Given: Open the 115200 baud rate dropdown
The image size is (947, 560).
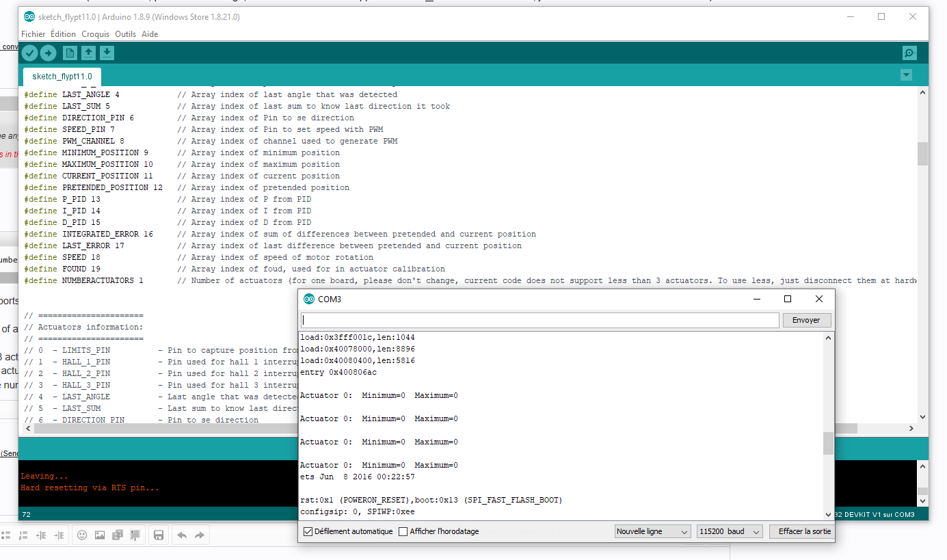Looking at the screenshot, I should pos(729,531).
